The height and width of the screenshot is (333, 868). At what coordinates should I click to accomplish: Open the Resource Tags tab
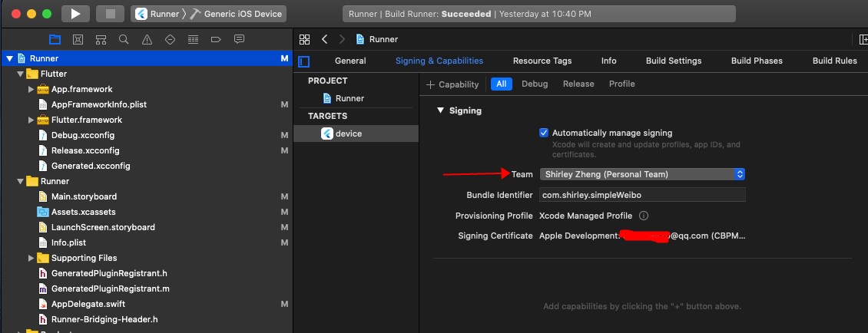coord(542,61)
